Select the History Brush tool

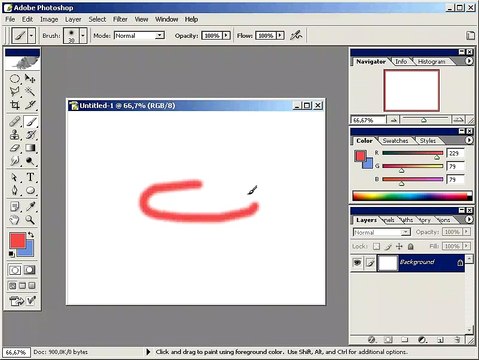[30, 135]
